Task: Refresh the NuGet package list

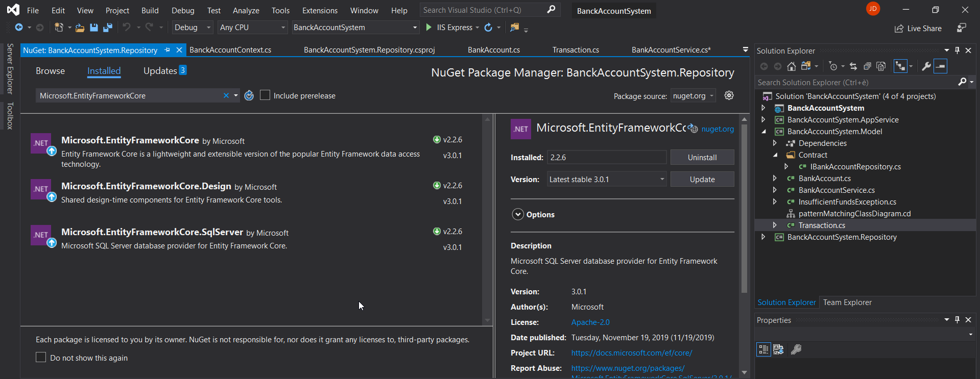Action: click(x=249, y=95)
